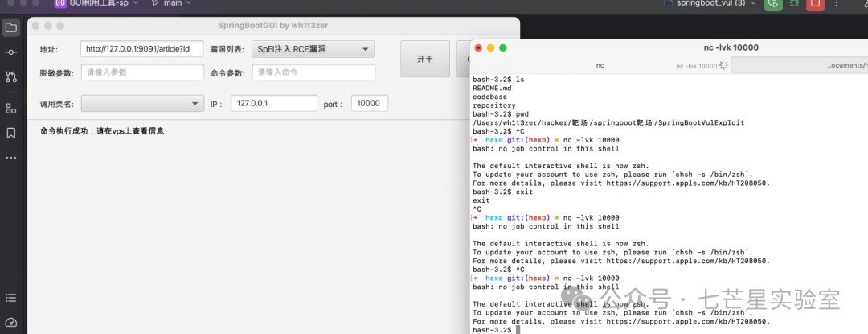Click the SpringBootVulExploit path line
Image resolution: width=868 pixels, height=334 pixels.
coord(608,122)
